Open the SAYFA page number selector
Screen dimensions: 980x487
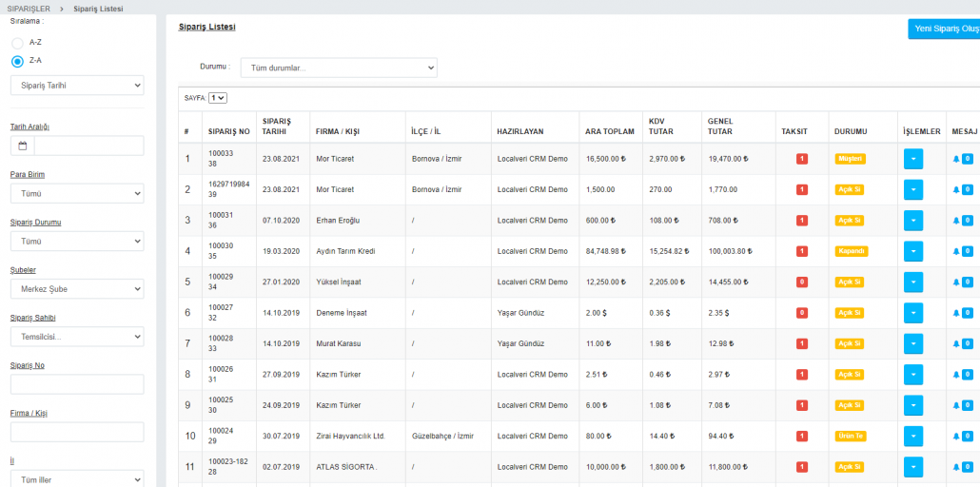coord(218,98)
